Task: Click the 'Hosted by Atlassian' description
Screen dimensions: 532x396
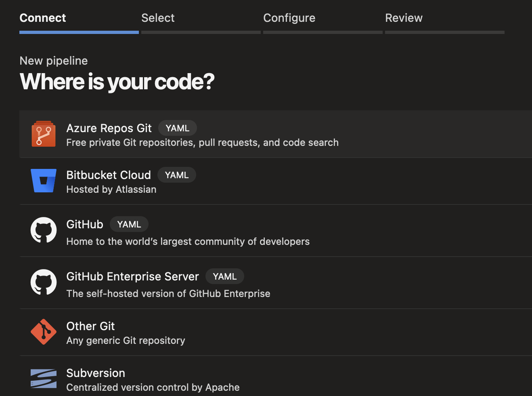Action: pos(111,190)
